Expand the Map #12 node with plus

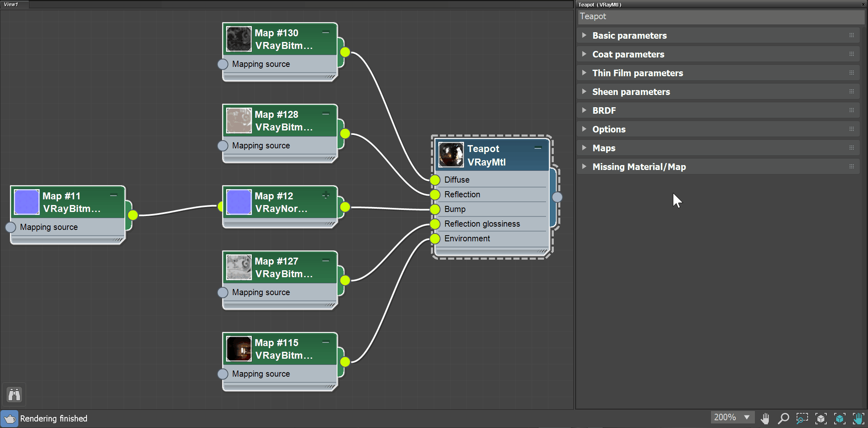326,195
